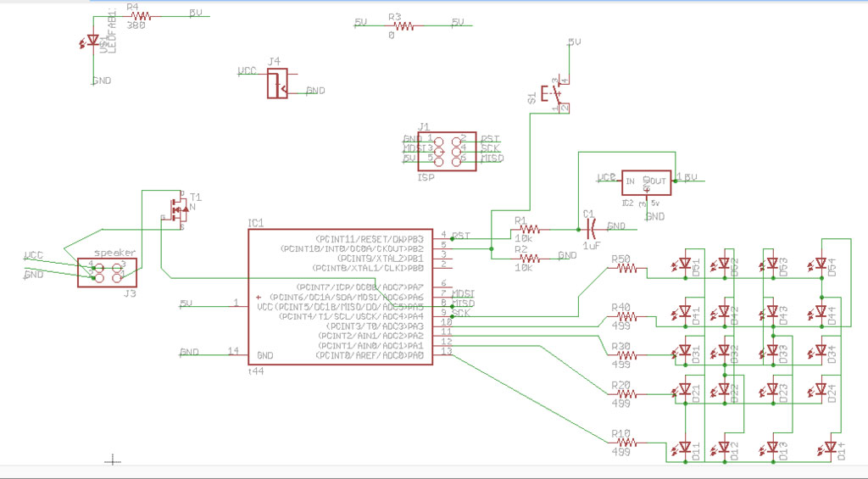Select the R1 10k resistor
868x479 pixels.
(528, 229)
